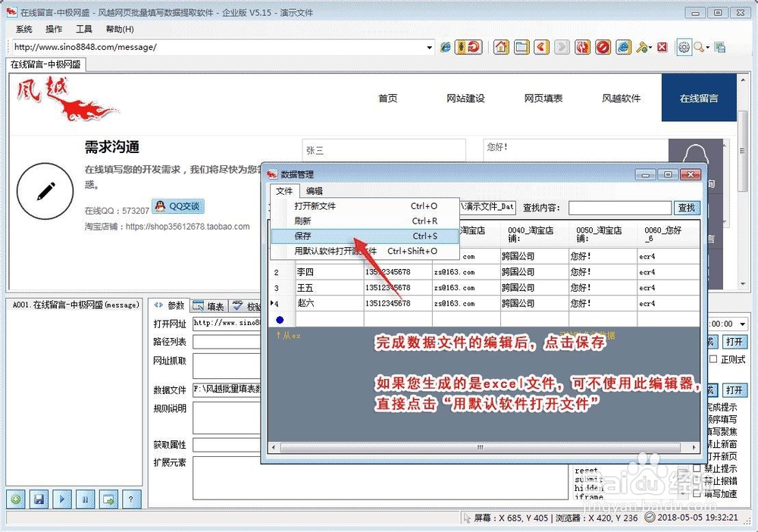The width and height of the screenshot is (758, 532).
Task: Click the IE browser icon after address bar
Action: [445, 47]
